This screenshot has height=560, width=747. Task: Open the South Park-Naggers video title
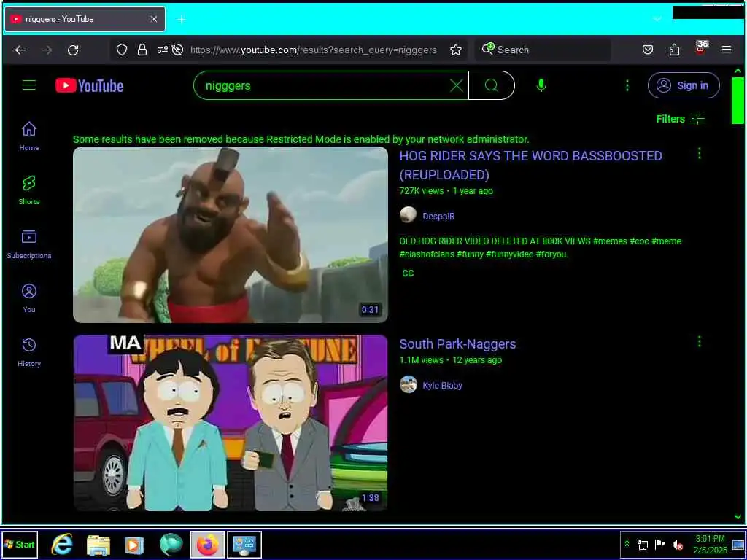tap(457, 344)
